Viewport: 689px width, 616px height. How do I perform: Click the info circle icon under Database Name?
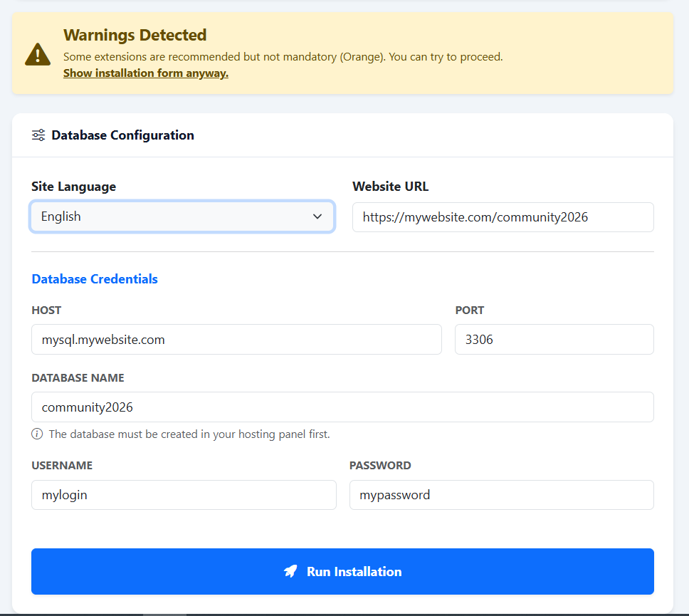tap(37, 434)
